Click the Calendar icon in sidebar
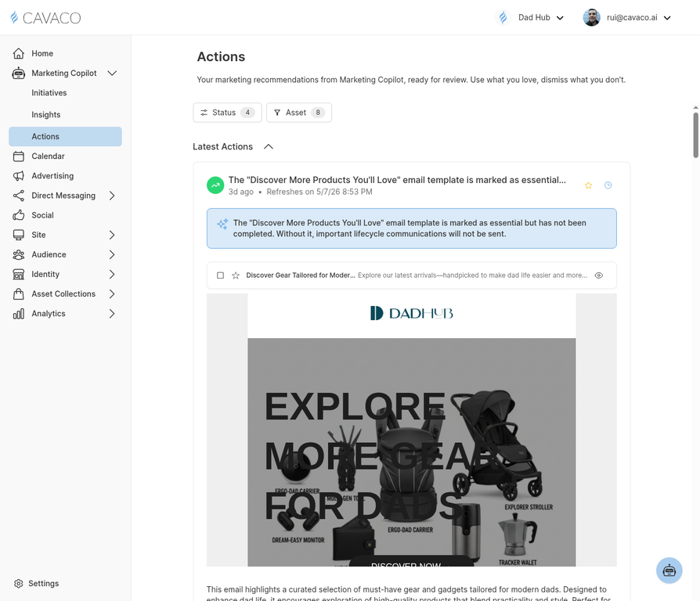Viewport: 700px width, 601px height. (18, 157)
